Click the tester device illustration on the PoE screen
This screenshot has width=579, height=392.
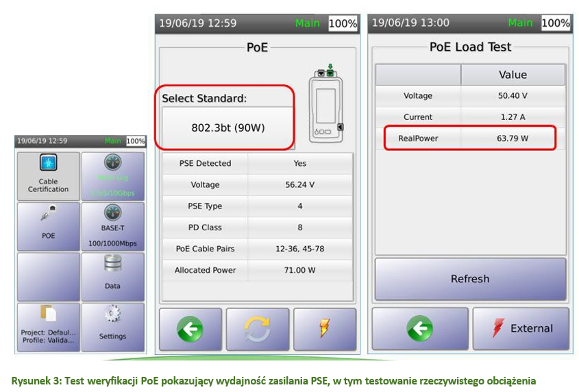click(x=326, y=103)
